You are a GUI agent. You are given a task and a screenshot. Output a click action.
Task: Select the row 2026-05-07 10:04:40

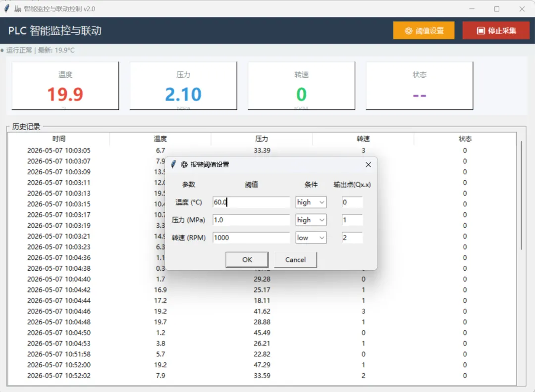(x=262, y=279)
